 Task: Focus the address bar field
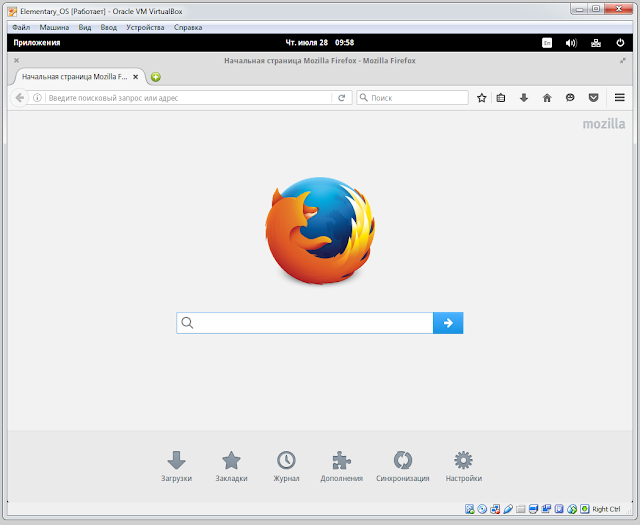coord(189,98)
